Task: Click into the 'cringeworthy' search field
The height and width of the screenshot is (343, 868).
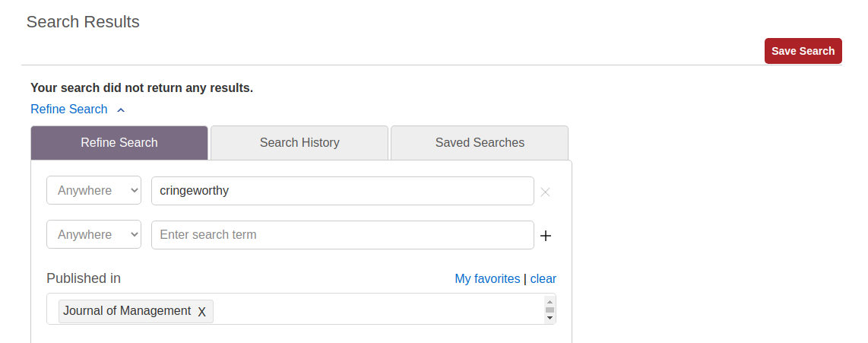Action: [343, 191]
